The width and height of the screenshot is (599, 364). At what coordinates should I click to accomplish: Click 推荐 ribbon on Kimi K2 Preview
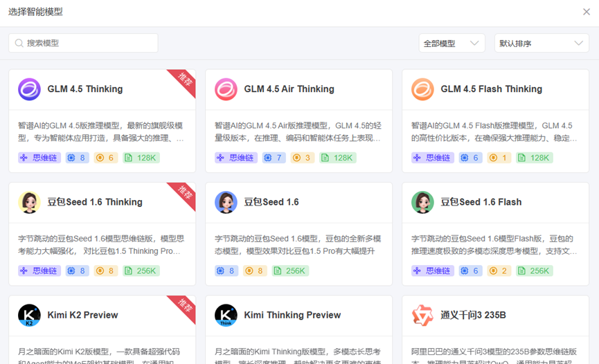[x=185, y=306]
